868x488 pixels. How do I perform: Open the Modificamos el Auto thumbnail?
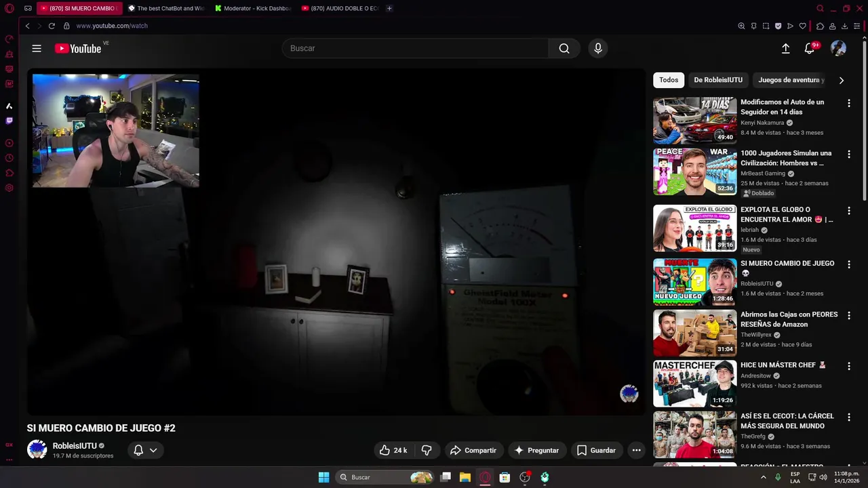(x=694, y=120)
